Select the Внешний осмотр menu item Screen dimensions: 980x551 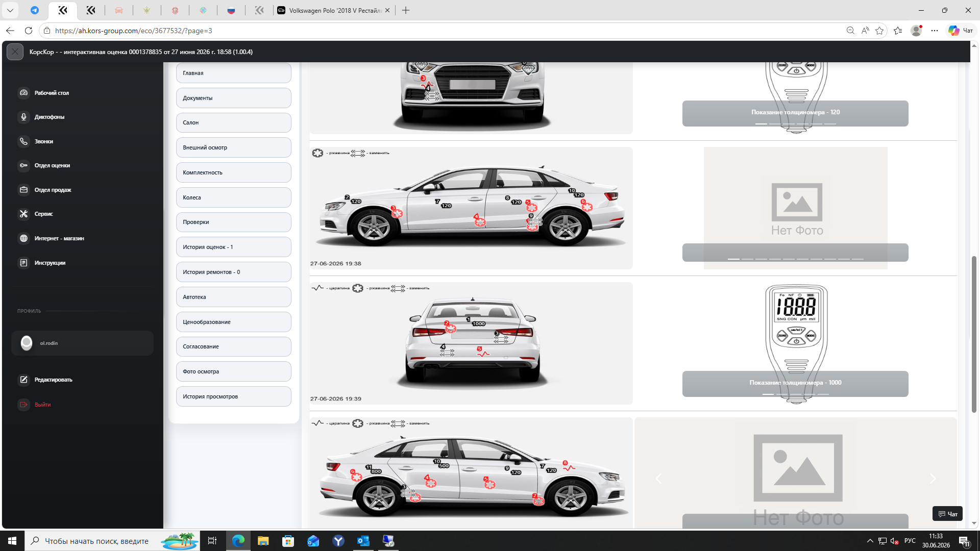tap(234, 147)
